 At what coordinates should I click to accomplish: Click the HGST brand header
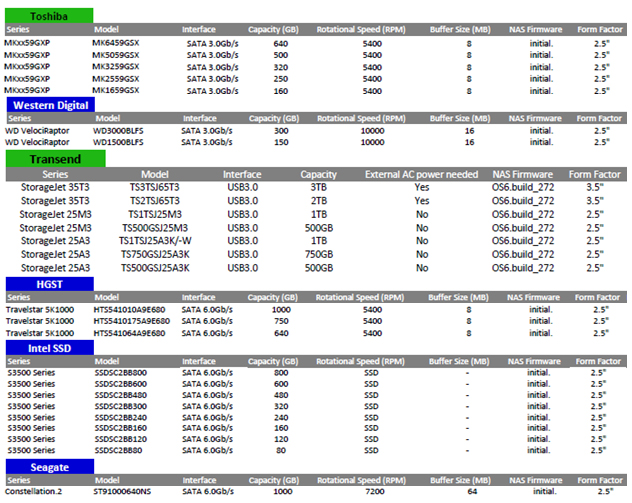pyautogui.click(x=50, y=284)
